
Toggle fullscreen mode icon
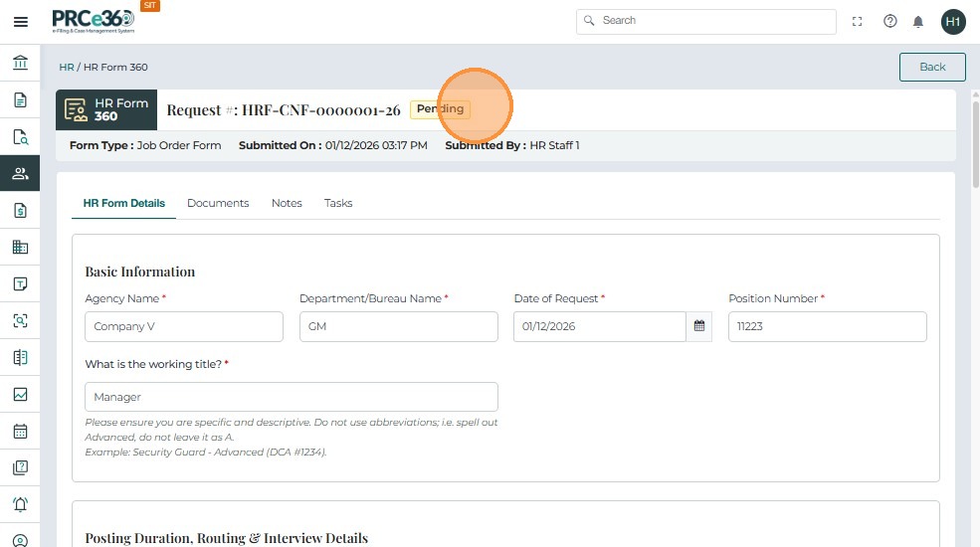click(x=857, y=22)
